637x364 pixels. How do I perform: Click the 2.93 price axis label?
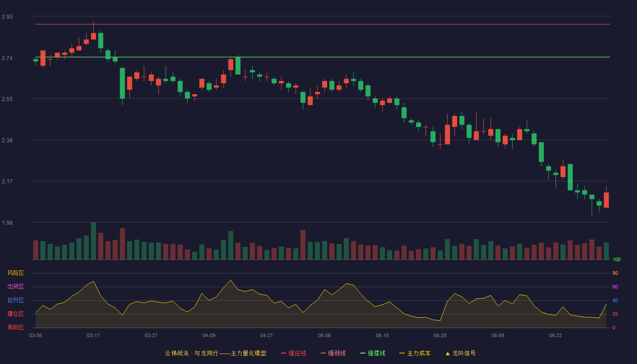click(7, 17)
